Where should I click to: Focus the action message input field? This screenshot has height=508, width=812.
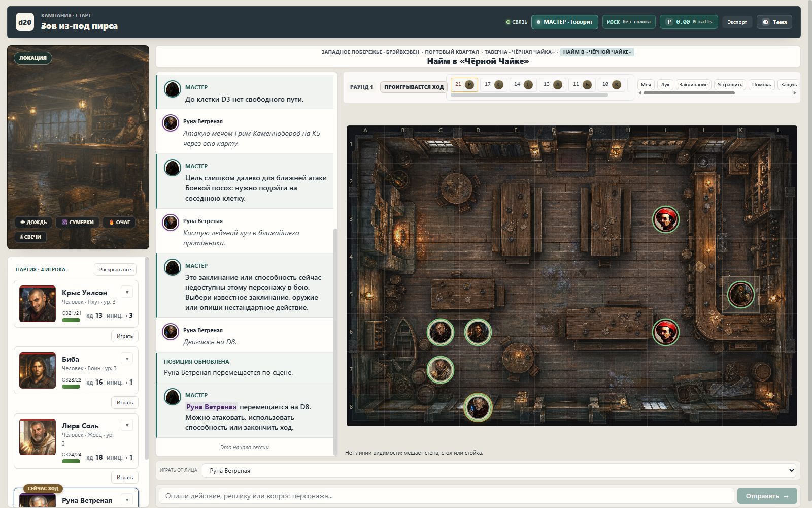446,496
